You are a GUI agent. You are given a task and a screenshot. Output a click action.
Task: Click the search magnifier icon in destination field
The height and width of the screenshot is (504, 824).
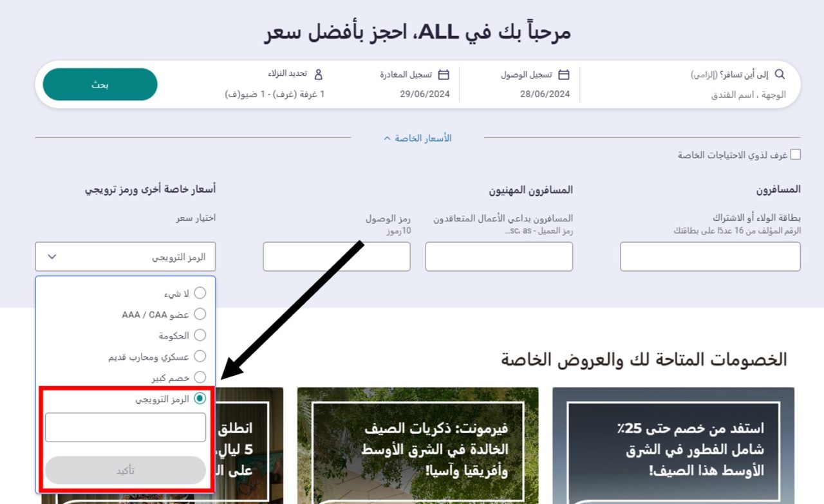(x=780, y=75)
